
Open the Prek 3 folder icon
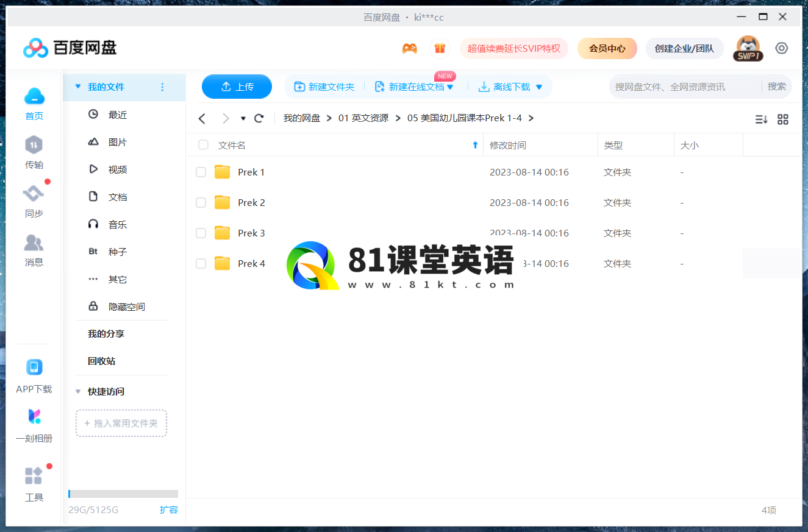click(223, 233)
